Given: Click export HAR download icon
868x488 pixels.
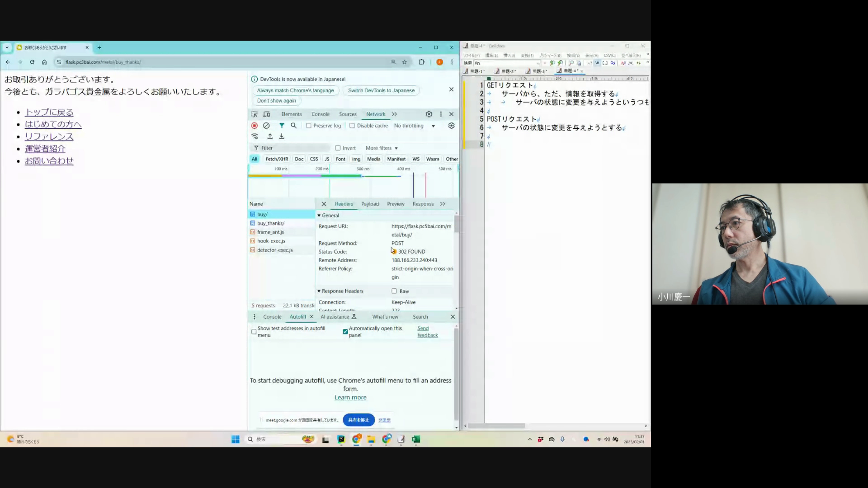Looking at the screenshot, I should [282, 136].
